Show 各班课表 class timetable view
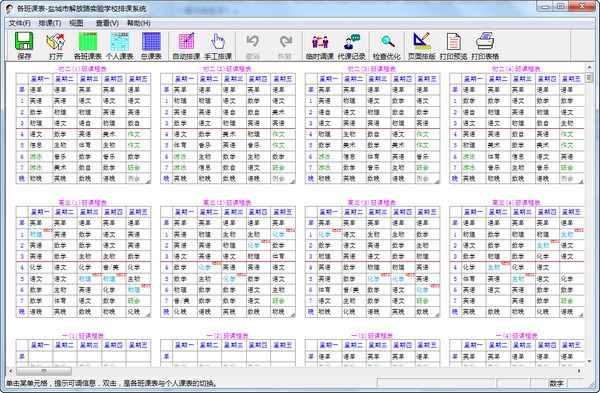Image resolution: width=600 pixels, height=393 pixels. [x=88, y=46]
